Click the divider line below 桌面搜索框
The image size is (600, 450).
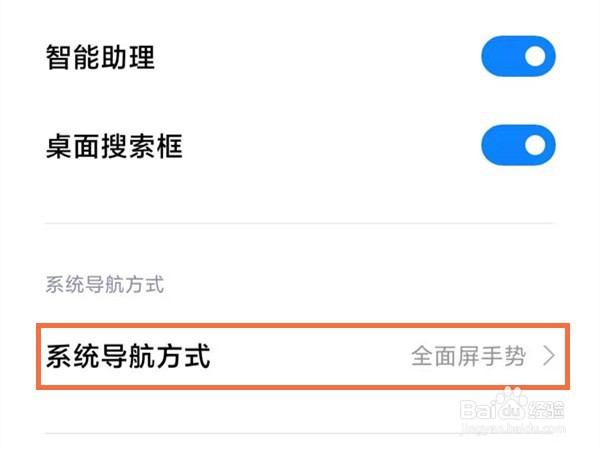coord(300,223)
